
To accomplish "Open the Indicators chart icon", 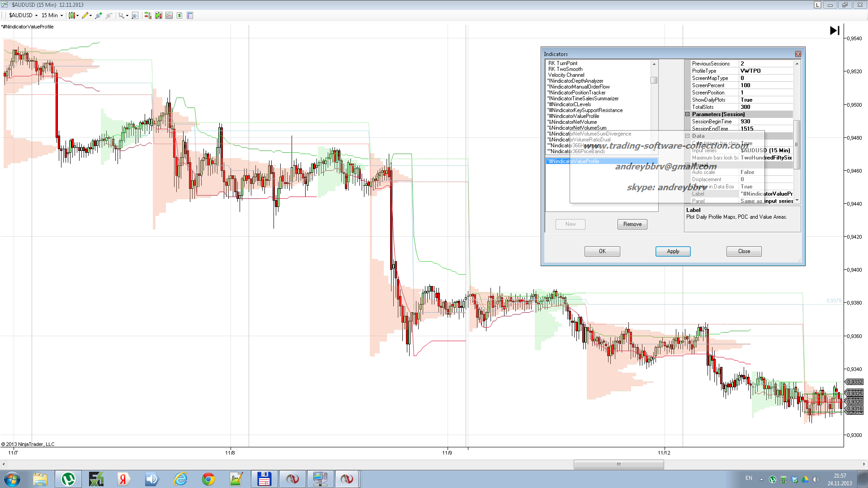I will coord(169,15).
